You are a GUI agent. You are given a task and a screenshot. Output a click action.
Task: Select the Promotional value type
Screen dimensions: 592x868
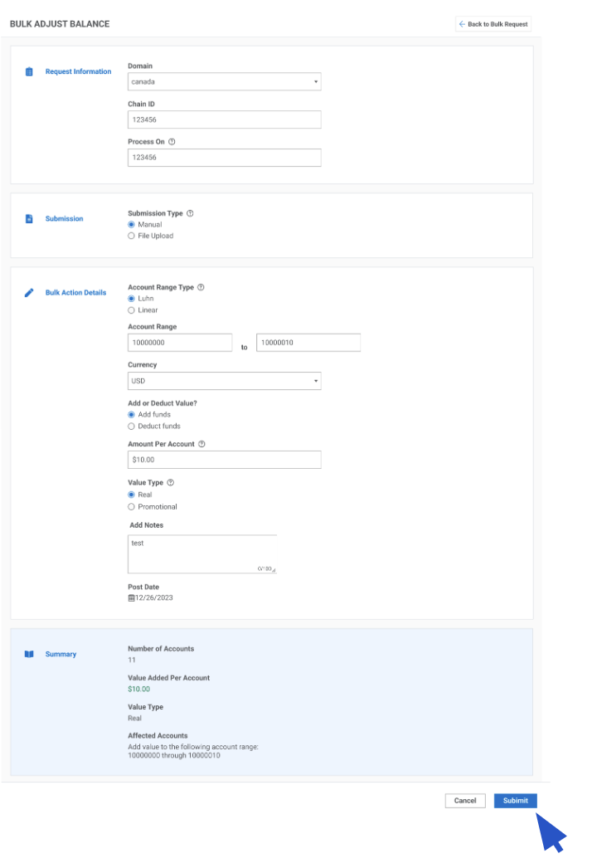click(131, 506)
